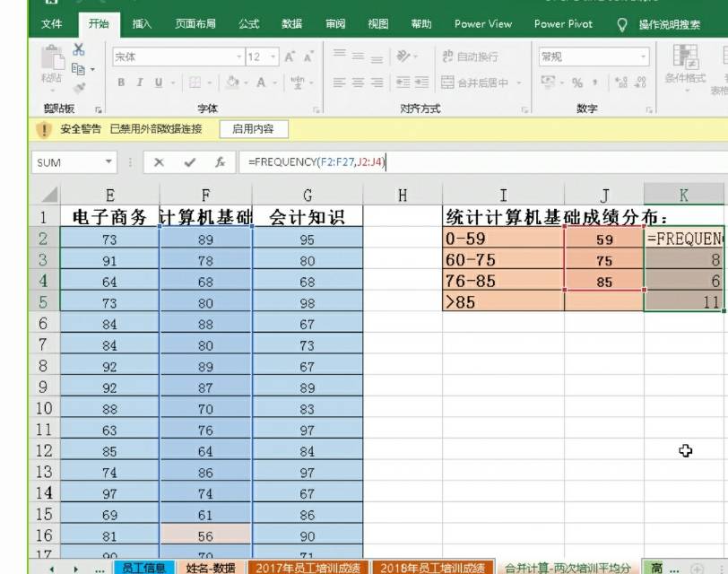Expand the 对齐方式 alignment dialog launcher
Screen dimensions: 728x574
point(524,109)
